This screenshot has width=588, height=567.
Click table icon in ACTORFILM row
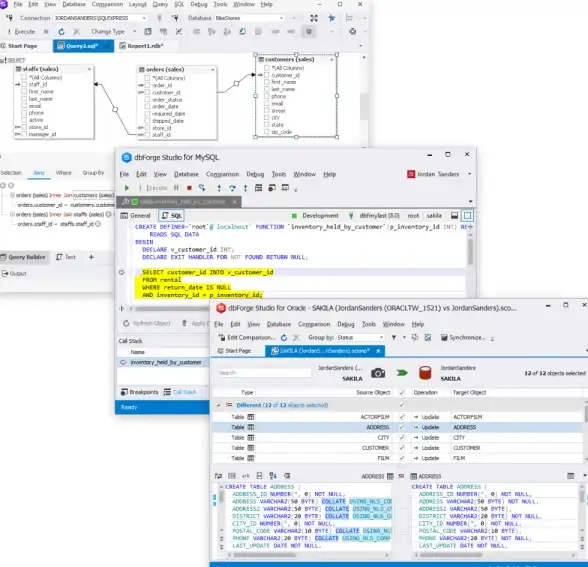[x=251, y=417]
